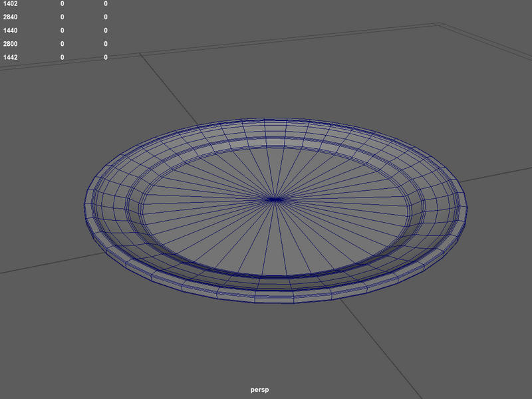Click the persp camera label
The height and width of the screenshot is (399, 532).
(x=259, y=390)
